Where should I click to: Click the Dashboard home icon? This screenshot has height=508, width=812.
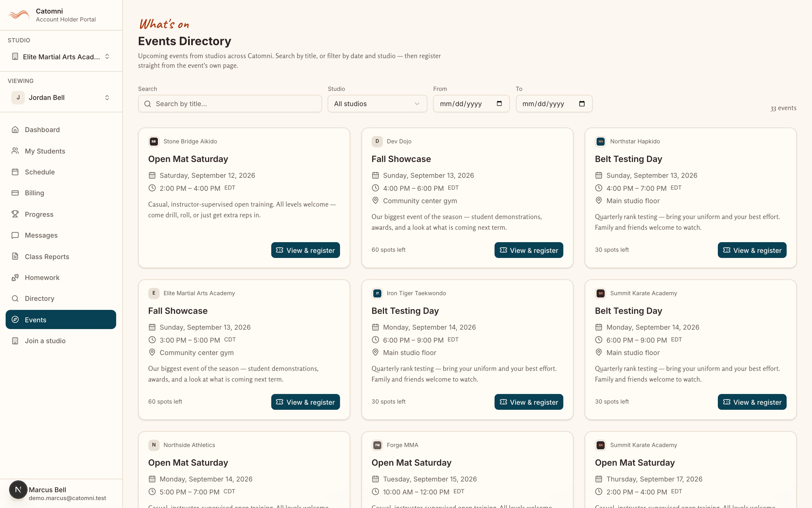click(x=15, y=130)
